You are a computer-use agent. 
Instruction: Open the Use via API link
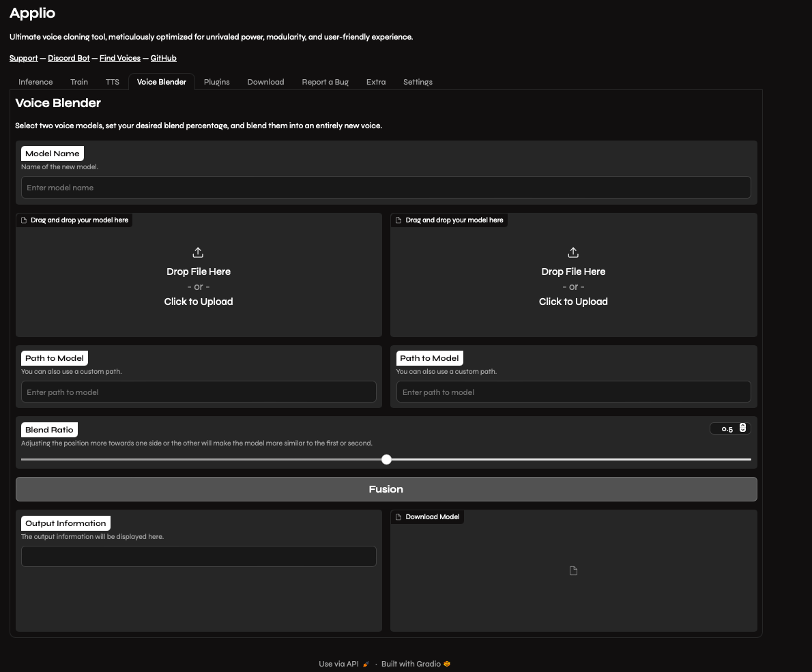pos(339,663)
